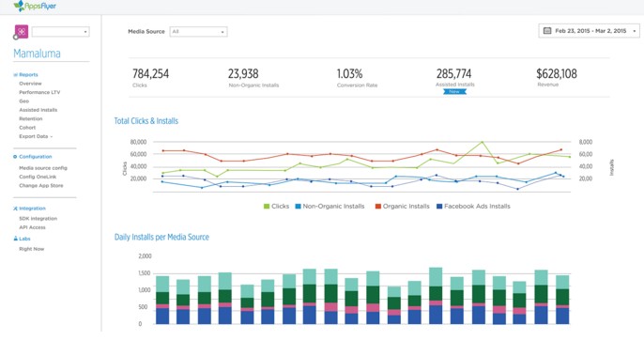
Task: Open Media source config page
Action: tap(43, 168)
